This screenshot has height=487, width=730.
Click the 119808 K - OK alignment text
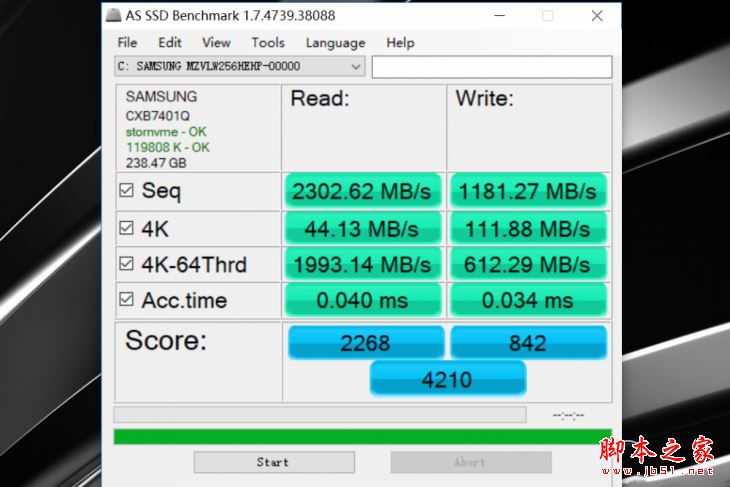click(x=168, y=148)
